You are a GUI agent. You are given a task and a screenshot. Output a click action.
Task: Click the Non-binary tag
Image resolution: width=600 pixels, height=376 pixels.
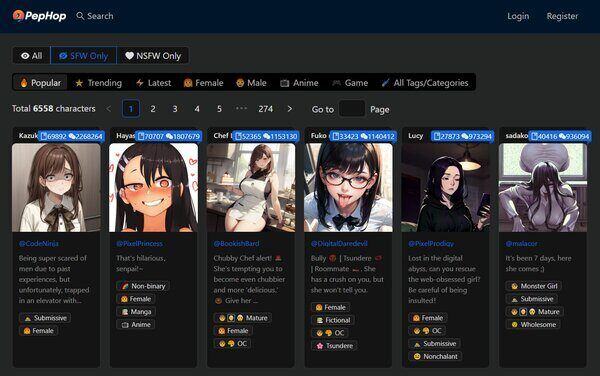click(x=142, y=286)
